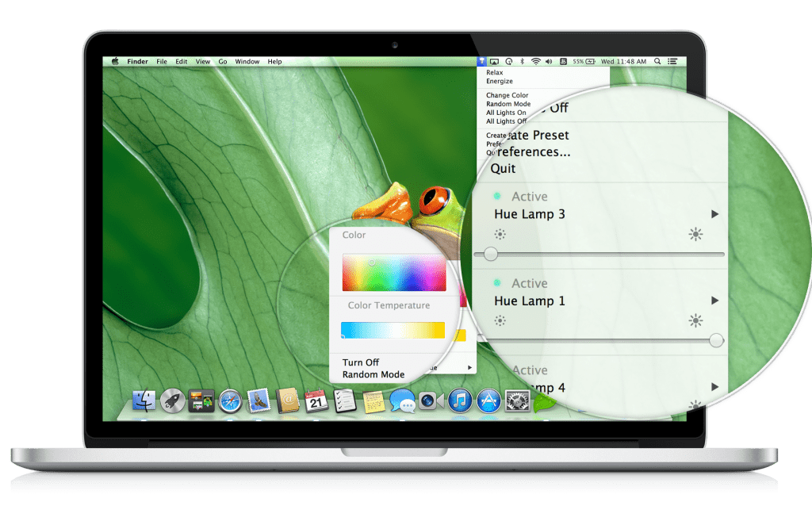The width and height of the screenshot is (812, 525).
Task: Launch iTunes music note icon
Action: (x=460, y=400)
